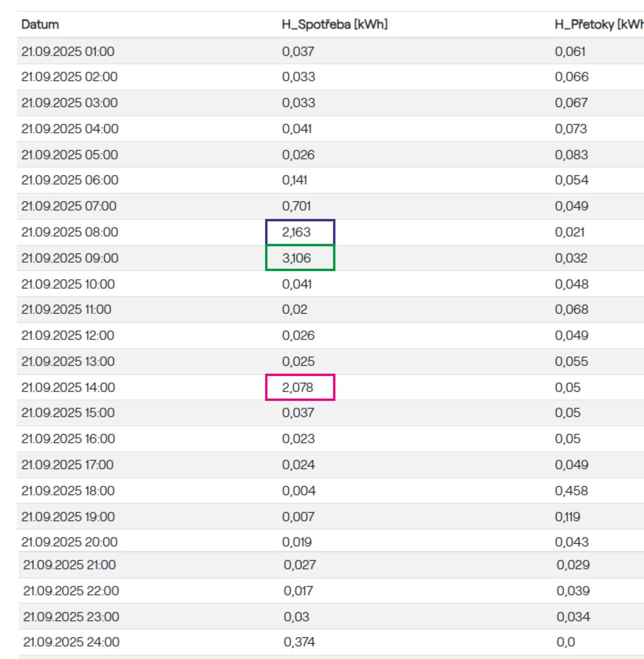
Task: Click overflow value 0,021 in 08:00 row
Action: click(569, 232)
